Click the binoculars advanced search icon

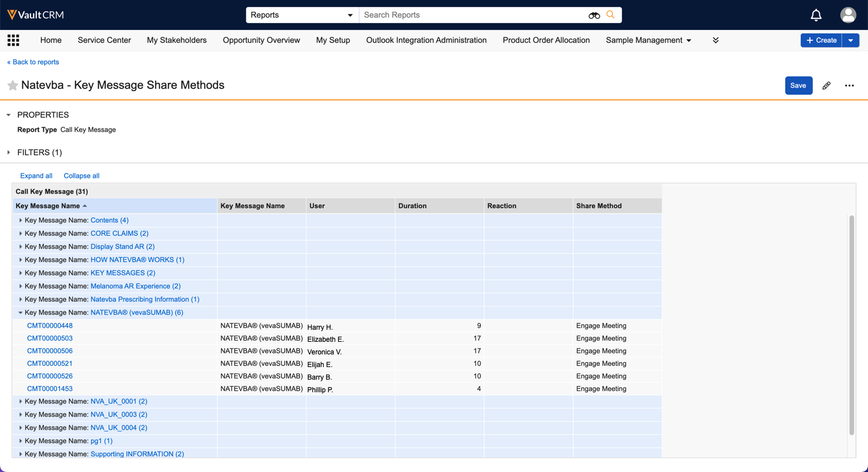pyautogui.click(x=594, y=15)
